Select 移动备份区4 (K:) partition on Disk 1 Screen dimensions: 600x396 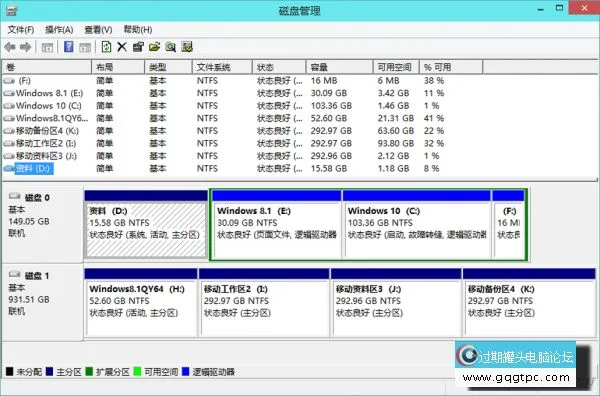(529, 302)
